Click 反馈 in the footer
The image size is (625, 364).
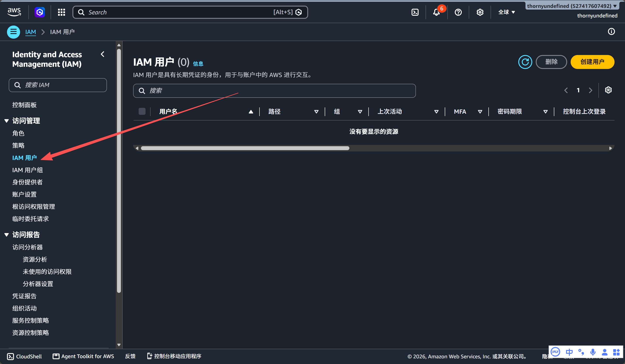pyautogui.click(x=130, y=356)
